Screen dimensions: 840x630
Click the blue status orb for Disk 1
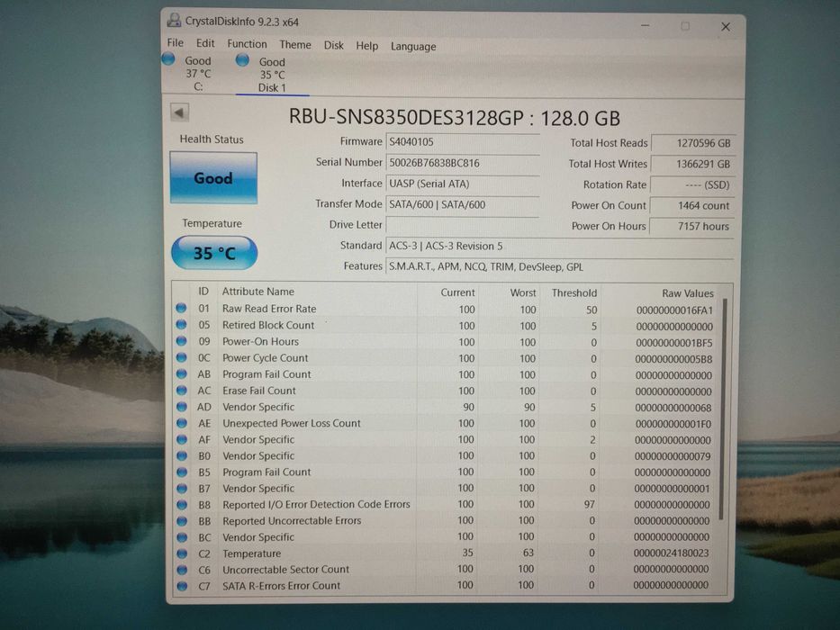coord(243,60)
